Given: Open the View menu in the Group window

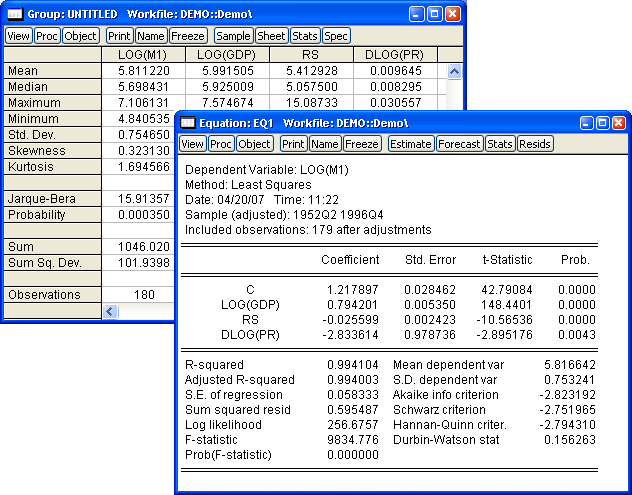Looking at the screenshot, I should click(x=19, y=35).
